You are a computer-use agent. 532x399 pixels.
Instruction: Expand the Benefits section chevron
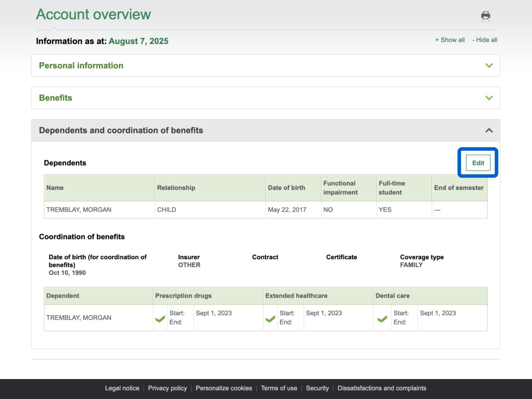click(x=489, y=98)
